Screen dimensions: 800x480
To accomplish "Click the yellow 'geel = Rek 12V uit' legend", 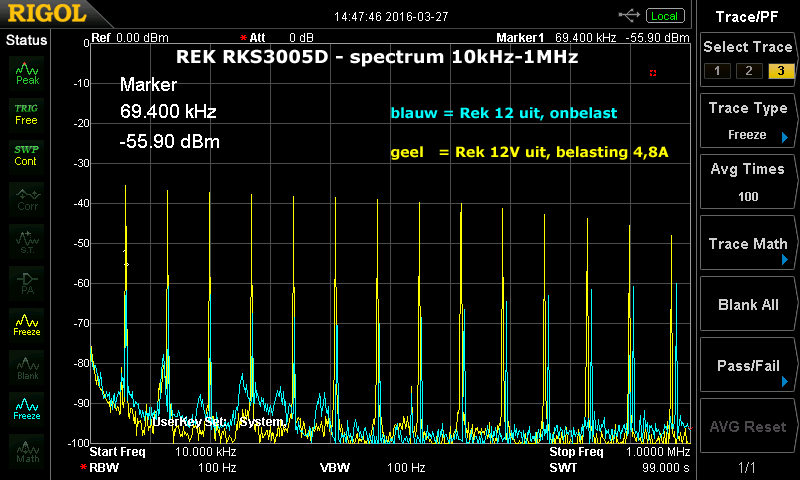I will (529, 152).
